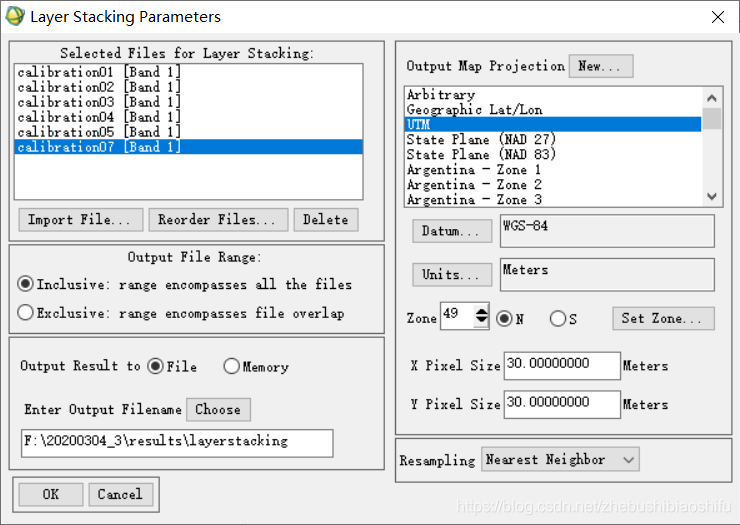
Task: Click the ENVI application icon in title bar
Action: click(15, 16)
